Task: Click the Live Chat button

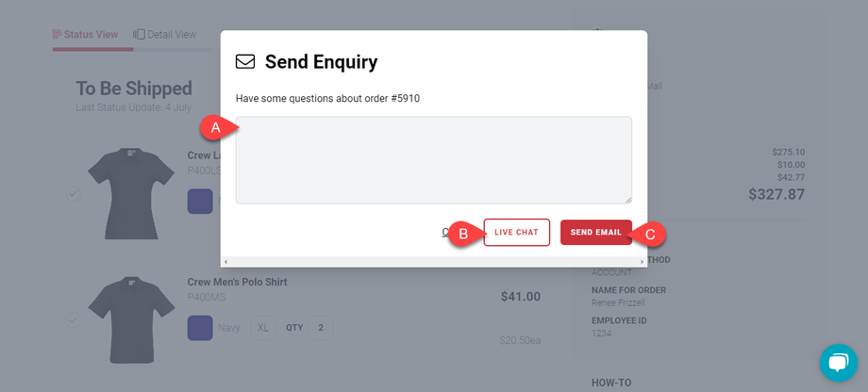Action: [x=516, y=233]
